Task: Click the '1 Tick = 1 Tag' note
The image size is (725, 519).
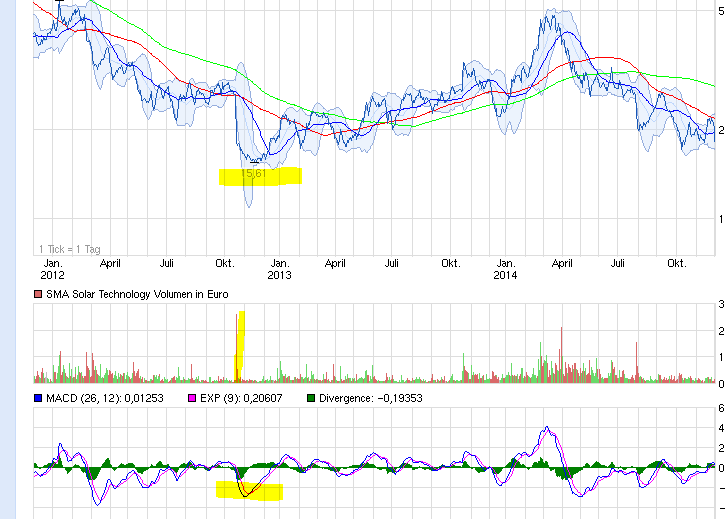Action: (70, 248)
